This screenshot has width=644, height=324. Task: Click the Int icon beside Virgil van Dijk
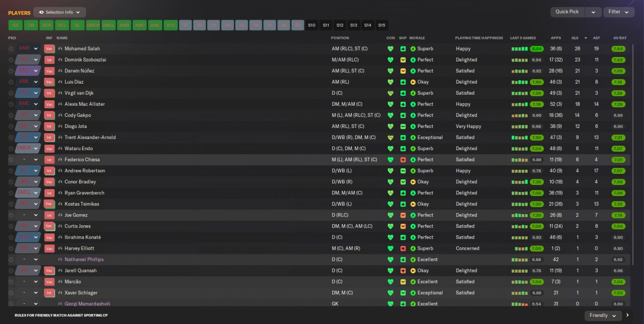point(49,93)
